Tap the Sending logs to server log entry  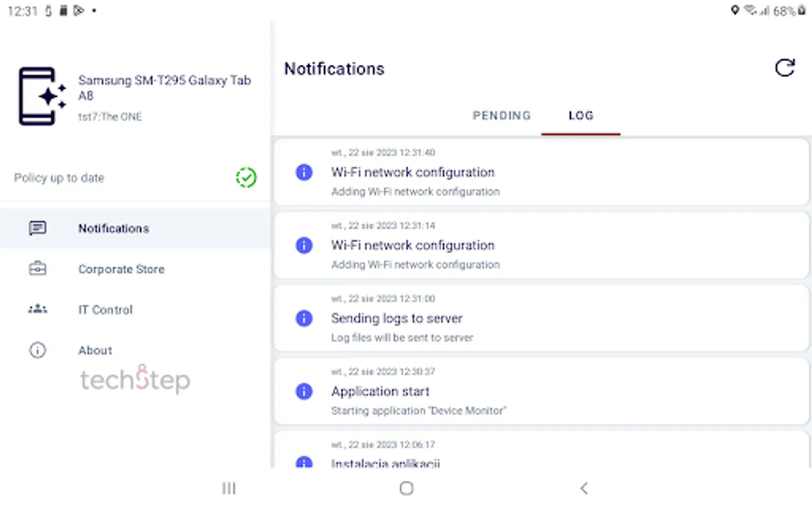[541, 318]
